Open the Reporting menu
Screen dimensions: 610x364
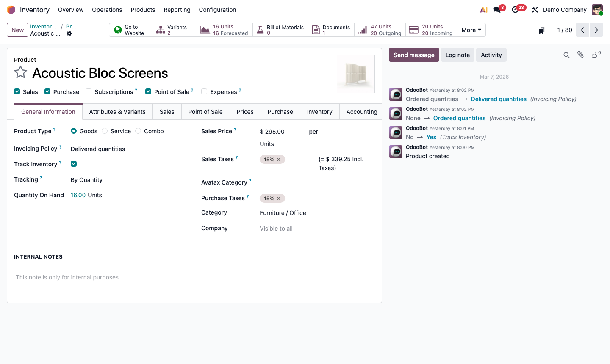(177, 10)
